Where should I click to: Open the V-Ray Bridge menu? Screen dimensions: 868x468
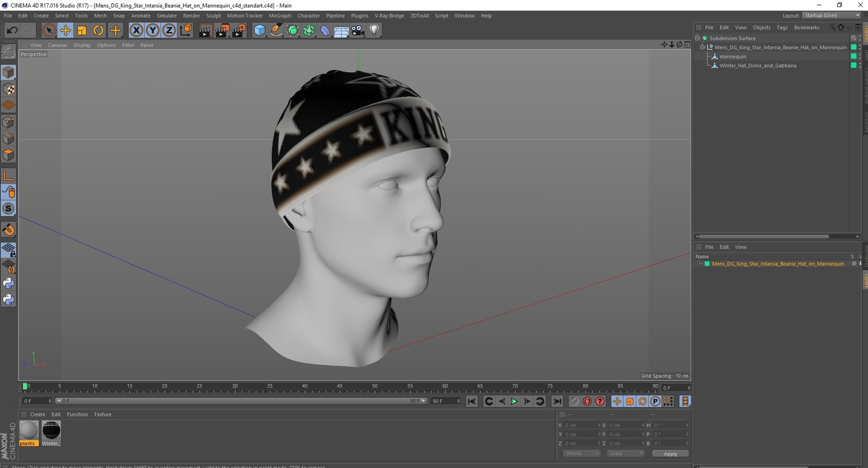point(389,15)
